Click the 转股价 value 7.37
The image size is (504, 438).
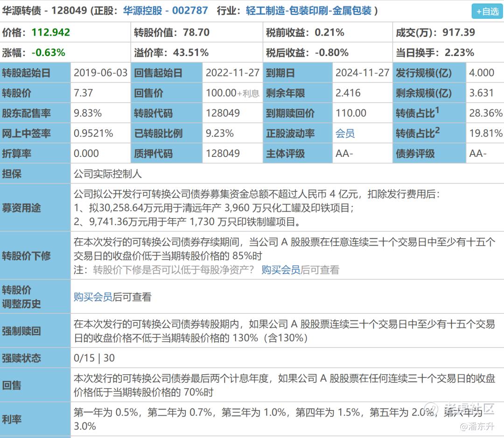point(83,93)
